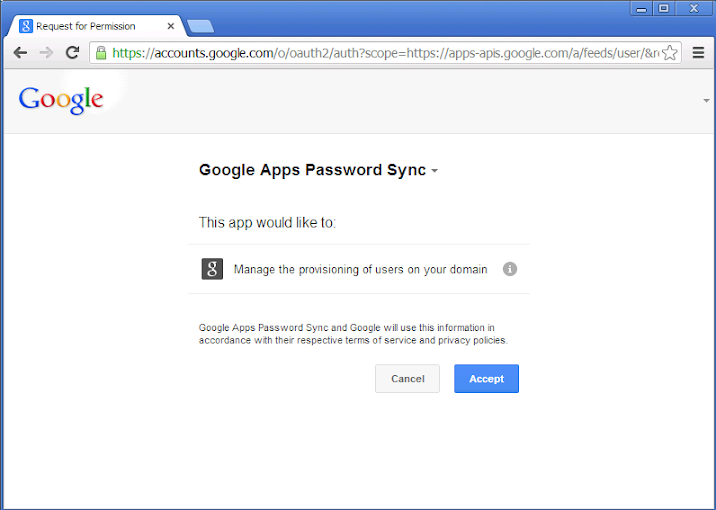Click the green SSL padlock icon
Viewport: 716px width, 510px height.
pos(101,53)
